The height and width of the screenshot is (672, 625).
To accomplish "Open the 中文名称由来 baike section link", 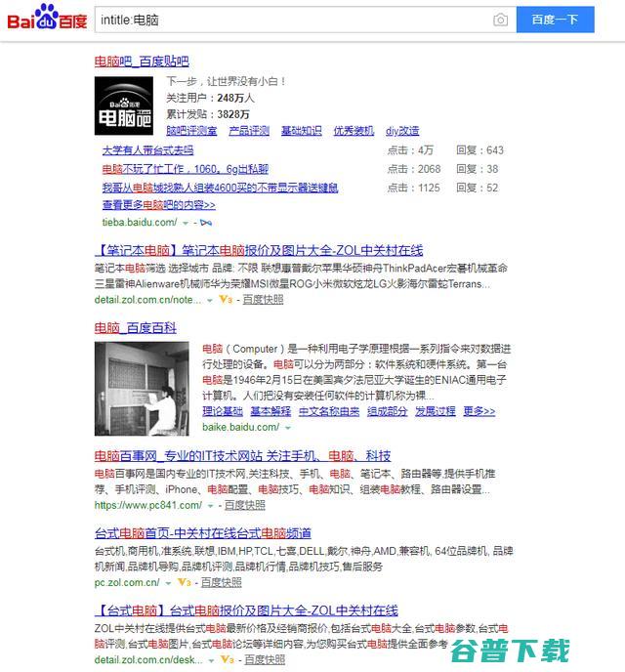I will 329,411.
